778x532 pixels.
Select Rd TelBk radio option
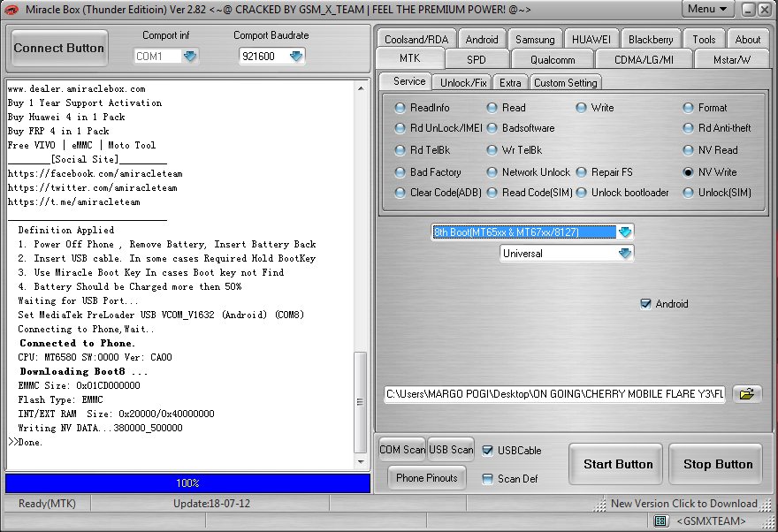(x=400, y=150)
